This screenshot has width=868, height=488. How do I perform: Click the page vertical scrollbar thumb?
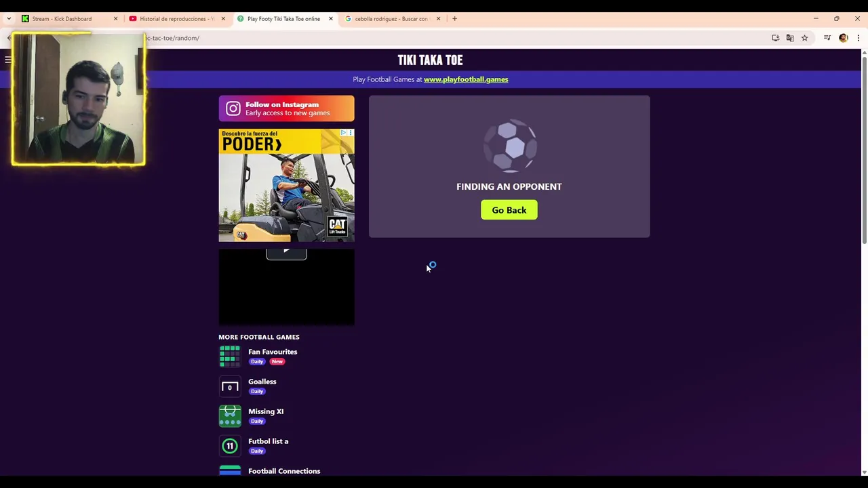[864, 150]
